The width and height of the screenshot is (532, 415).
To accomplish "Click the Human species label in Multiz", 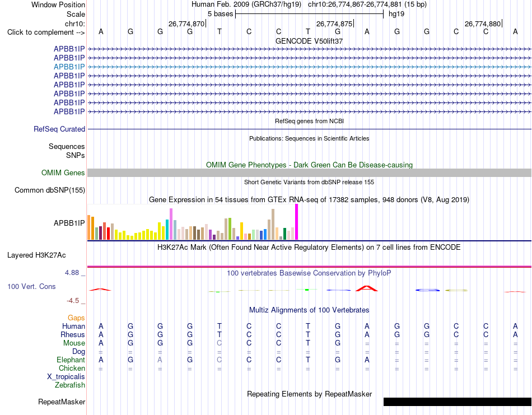I will tap(73, 326).
